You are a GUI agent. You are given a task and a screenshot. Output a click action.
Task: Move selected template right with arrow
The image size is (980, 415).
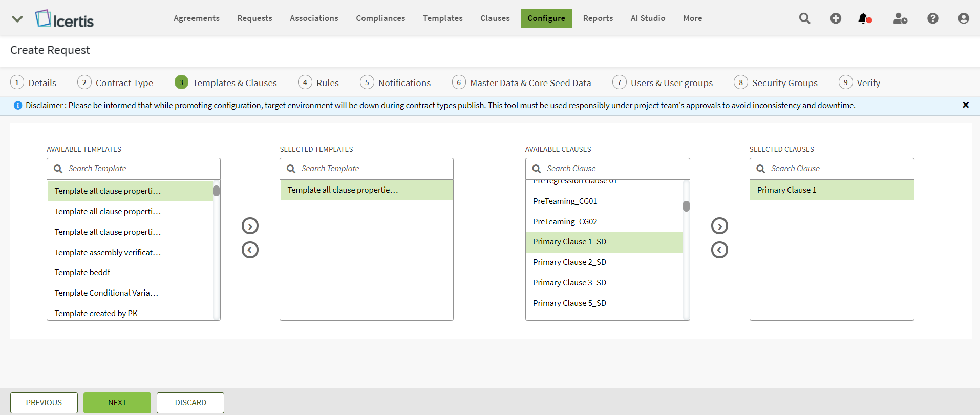[250, 226]
